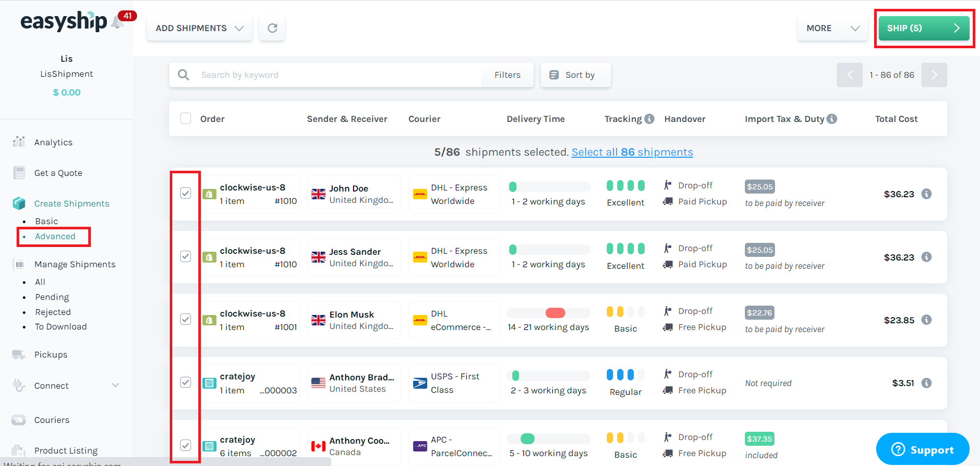Uncheck the Jess Sander shipment checkbox
The image size is (980, 466).
tap(185, 256)
